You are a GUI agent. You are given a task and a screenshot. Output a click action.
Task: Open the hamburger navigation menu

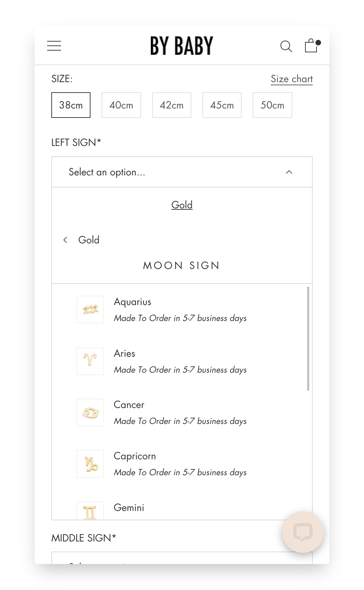coord(54,46)
